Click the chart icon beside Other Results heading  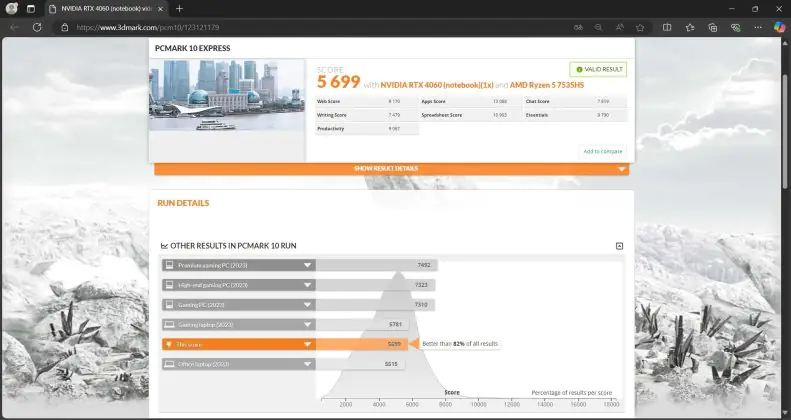click(x=164, y=246)
